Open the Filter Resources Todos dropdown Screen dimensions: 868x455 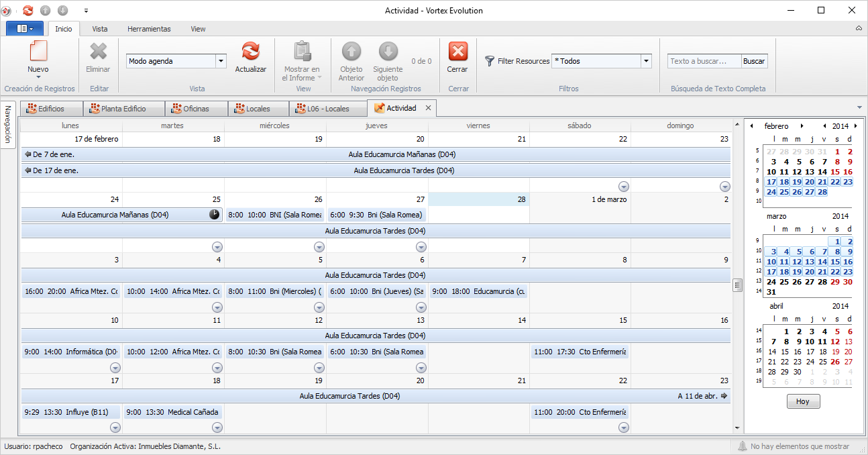click(647, 61)
